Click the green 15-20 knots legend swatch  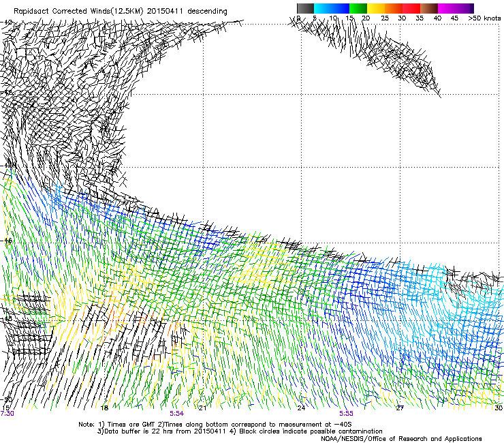358,8
